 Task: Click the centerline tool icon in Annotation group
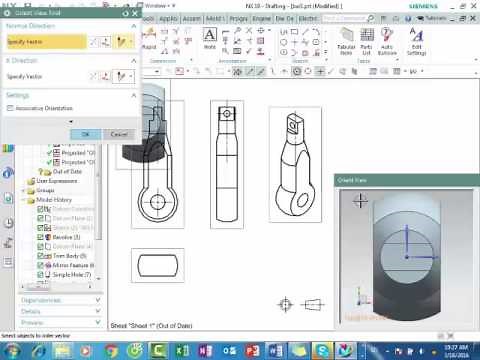pos(261,31)
